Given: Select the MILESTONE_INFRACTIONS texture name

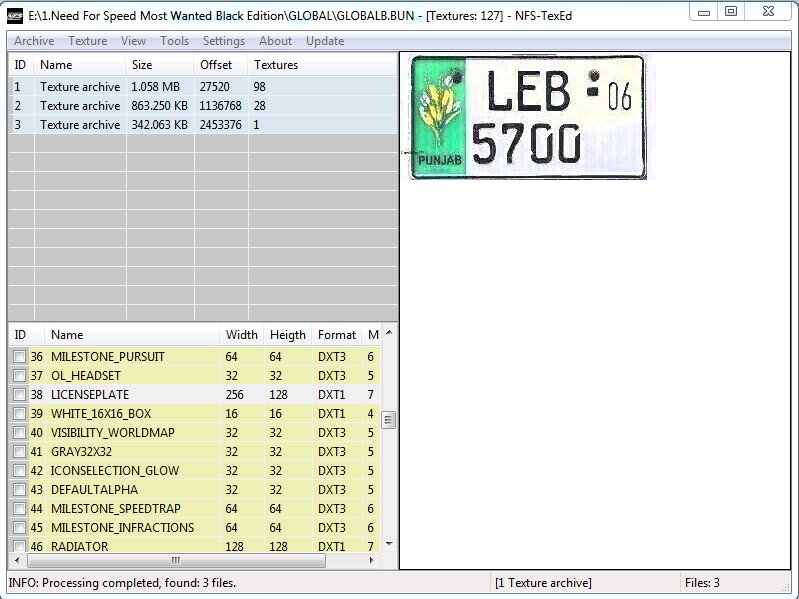Looking at the screenshot, I should click(x=122, y=527).
